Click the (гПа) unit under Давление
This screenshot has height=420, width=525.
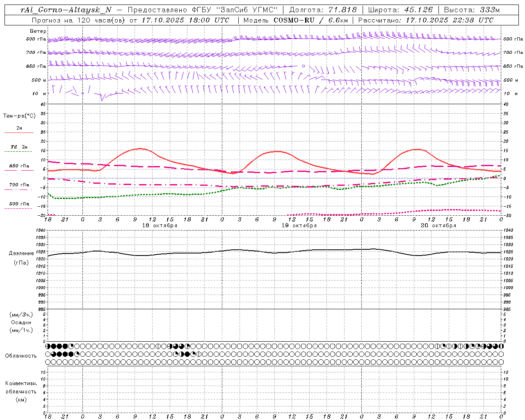tap(21, 262)
